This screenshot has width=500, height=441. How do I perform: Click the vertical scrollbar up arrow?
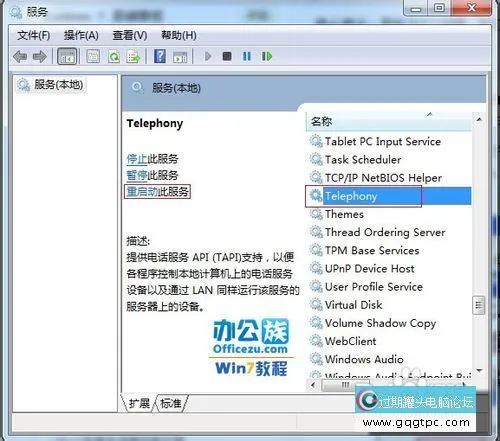[x=479, y=119]
